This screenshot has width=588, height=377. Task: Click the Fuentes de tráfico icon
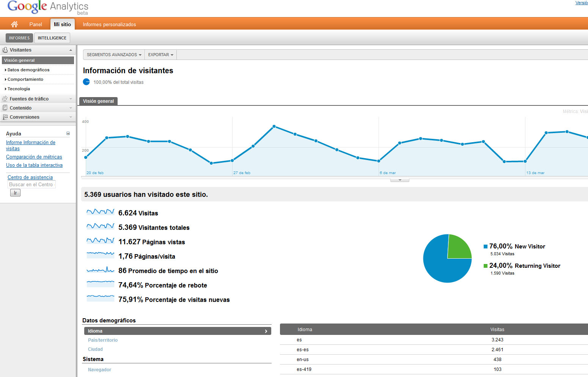[5, 99]
